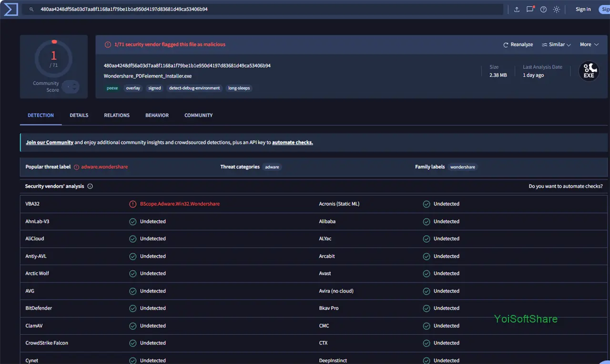
Task: Click Do you want to automate checks?
Action: point(566,186)
